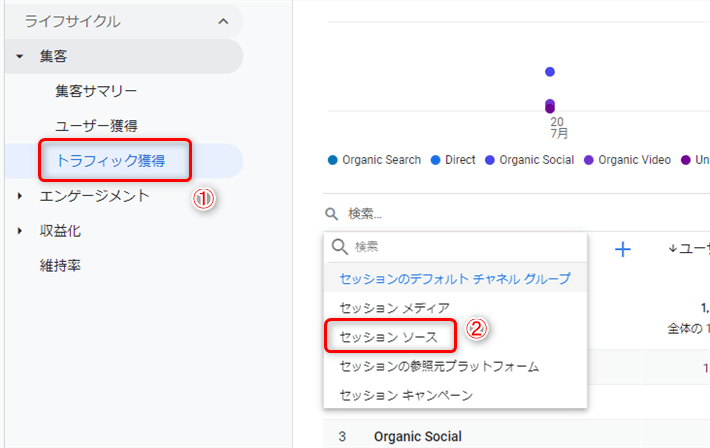
Task: Click the Organic Video legend label
Action: pos(634,160)
